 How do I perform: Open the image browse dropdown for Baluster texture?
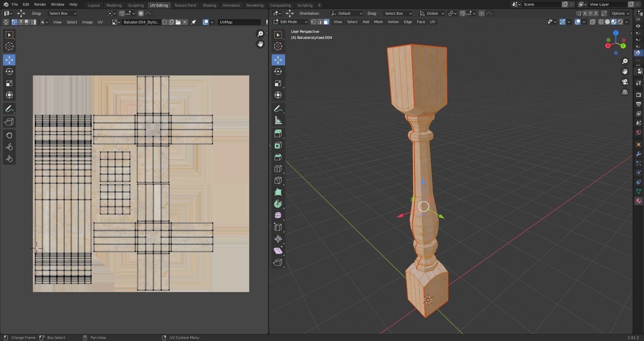point(116,22)
